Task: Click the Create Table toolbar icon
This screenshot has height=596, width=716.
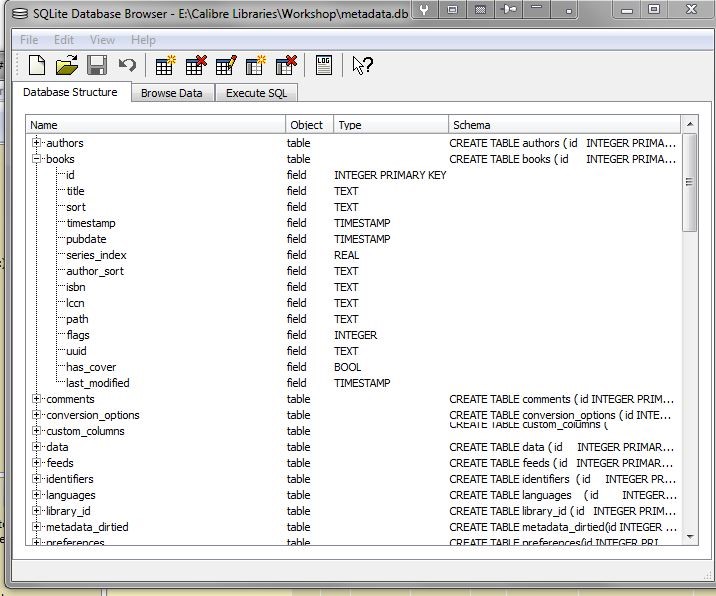Action: [165, 66]
